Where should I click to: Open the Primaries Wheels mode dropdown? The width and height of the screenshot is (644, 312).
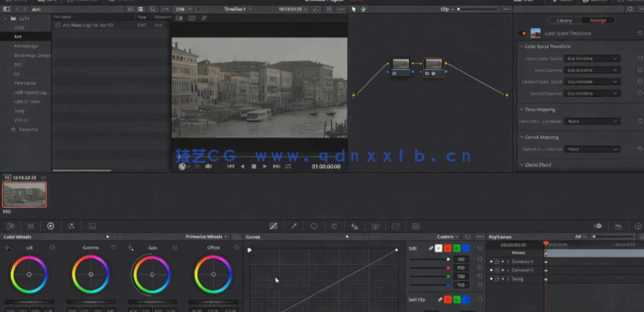pyautogui.click(x=206, y=237)
